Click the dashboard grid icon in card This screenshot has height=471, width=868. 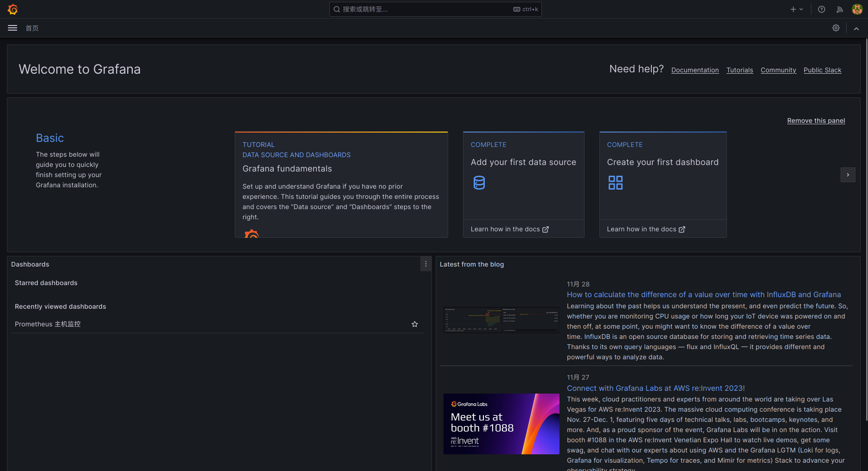click(616, 183)
